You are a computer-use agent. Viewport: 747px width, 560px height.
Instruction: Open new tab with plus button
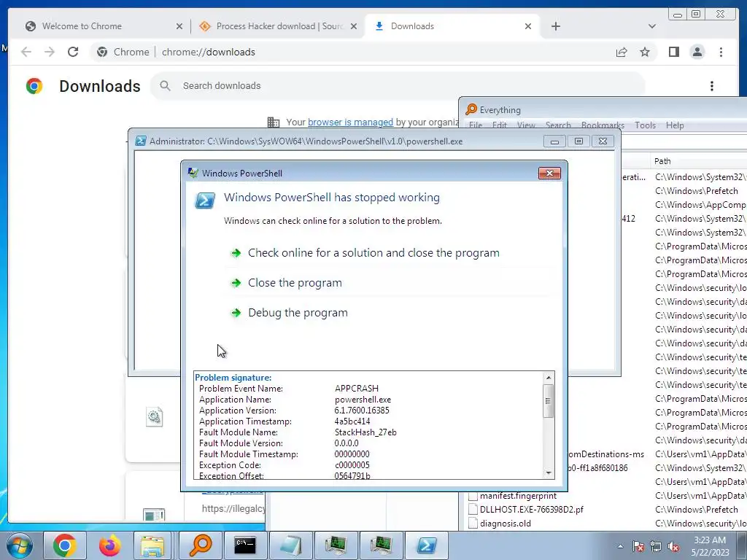pos(555,26)
